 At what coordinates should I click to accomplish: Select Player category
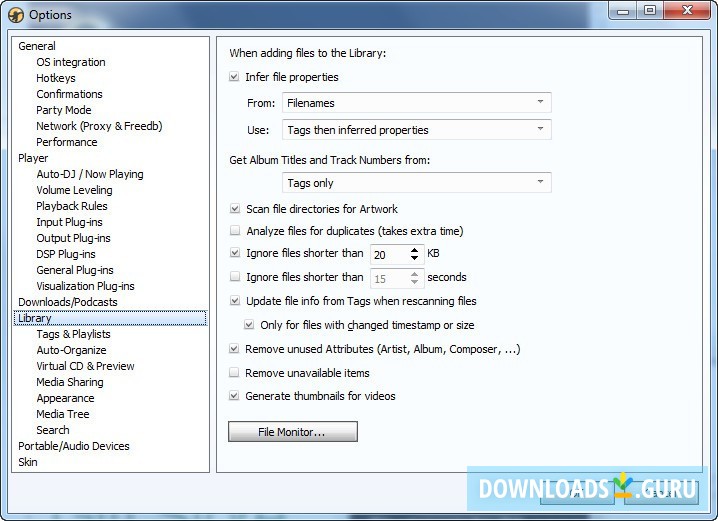pos(33,158)
